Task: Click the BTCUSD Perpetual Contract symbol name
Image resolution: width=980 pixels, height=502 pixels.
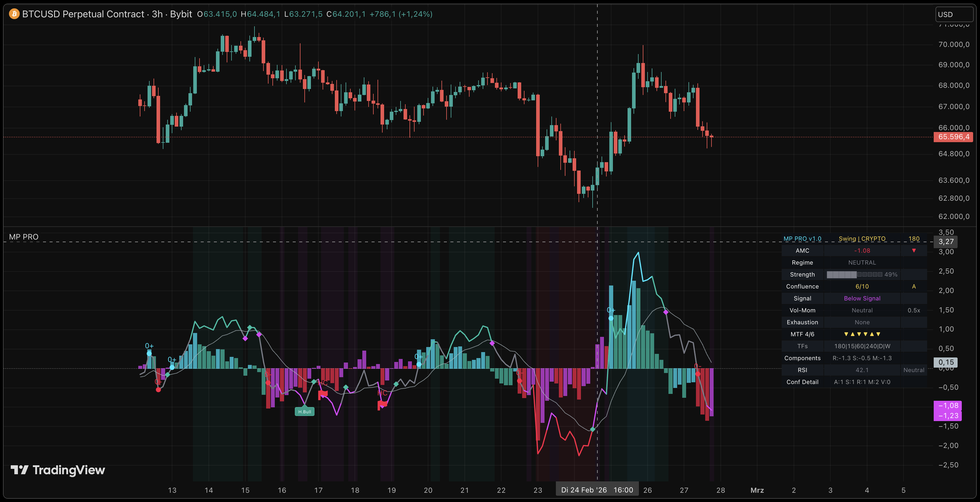Action: [x=82, y=14]
